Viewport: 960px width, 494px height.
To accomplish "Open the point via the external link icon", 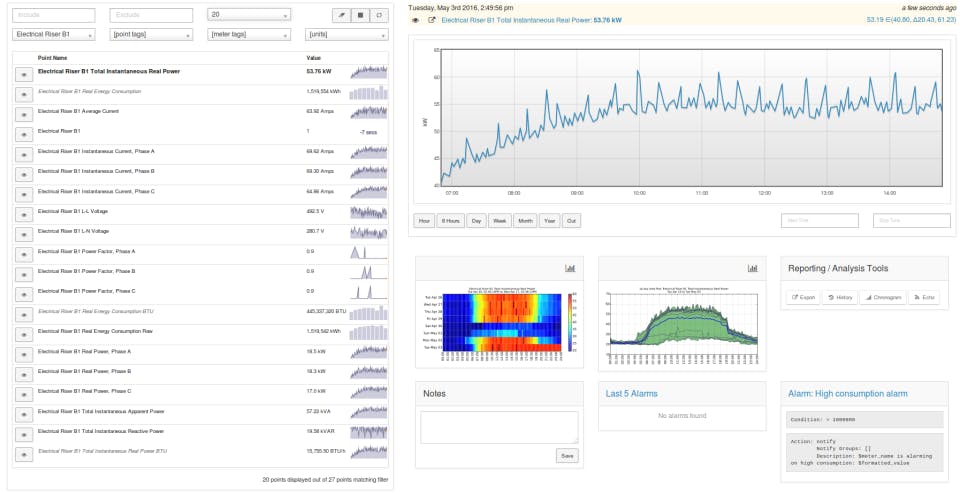I will click(432, 20).
